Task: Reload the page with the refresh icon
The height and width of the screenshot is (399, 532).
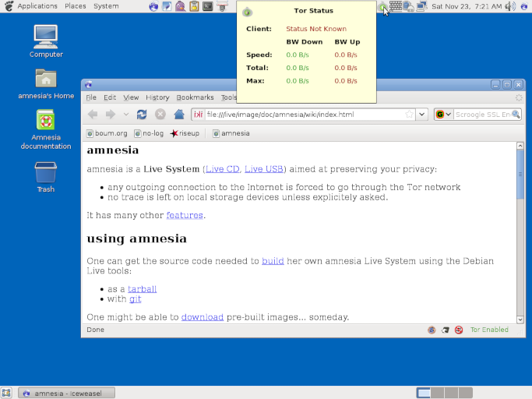Action: click(x=142, y=115)
